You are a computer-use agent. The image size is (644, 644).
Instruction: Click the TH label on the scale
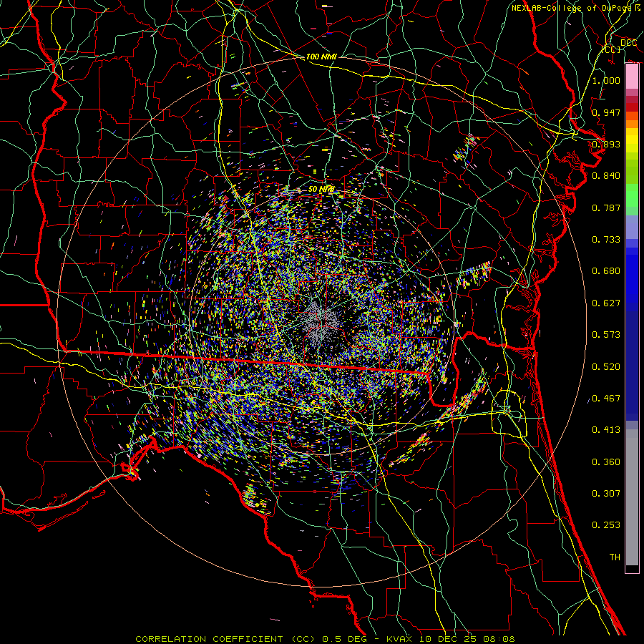(x=615, y=557)
